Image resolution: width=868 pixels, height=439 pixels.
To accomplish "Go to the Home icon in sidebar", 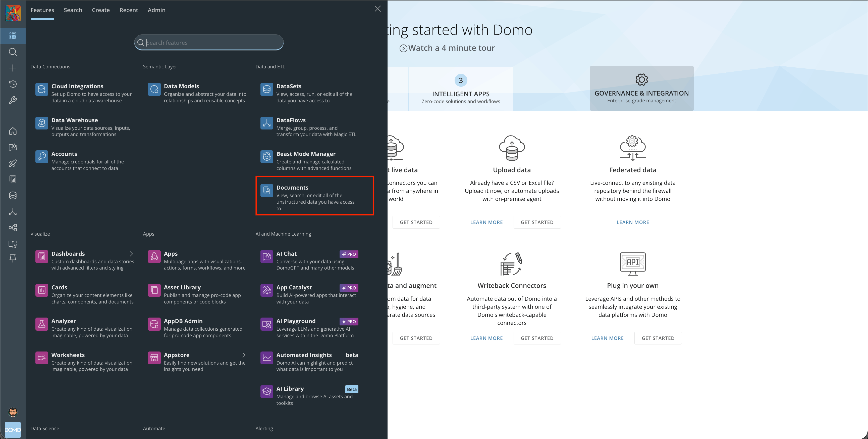I will click(x=13, y=131).
